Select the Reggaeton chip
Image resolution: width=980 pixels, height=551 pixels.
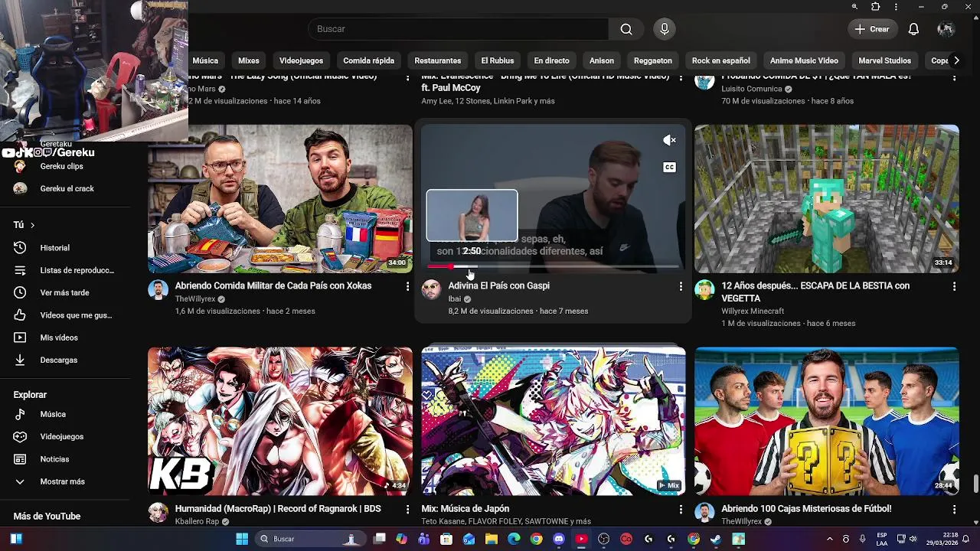(653, 60)
